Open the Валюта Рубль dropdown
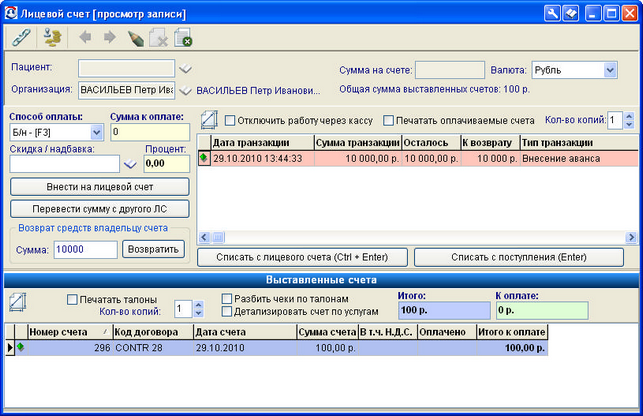Screen dimensions: 643x416 (610, 70)
